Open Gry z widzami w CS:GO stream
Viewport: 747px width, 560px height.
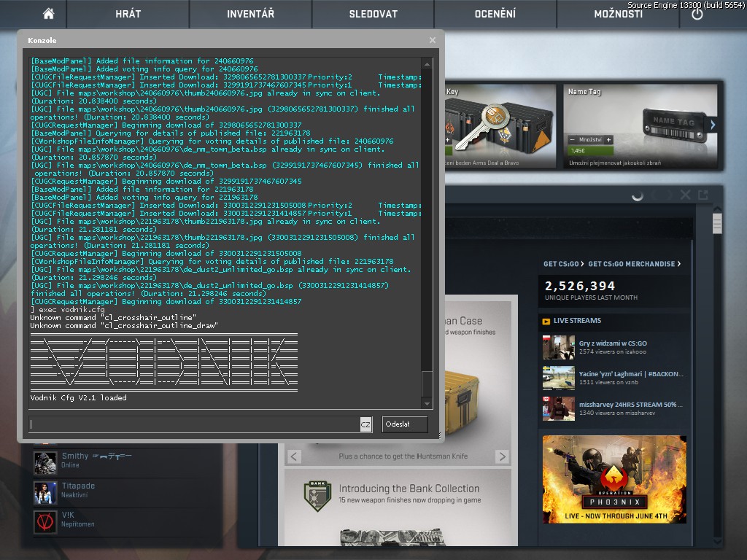coord(613,343)
